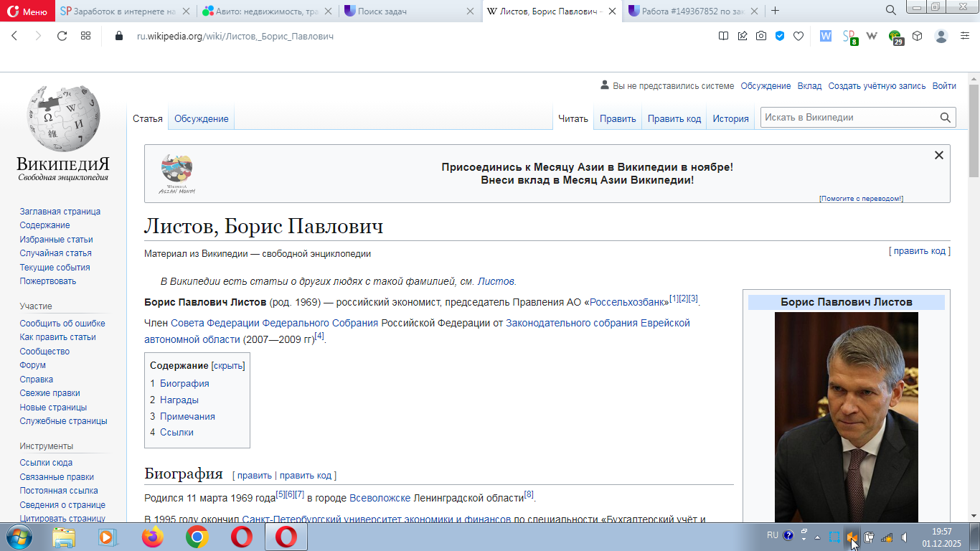
Task: Add page to bookmarks with heart icon
Action: click(x=798, y=36)
